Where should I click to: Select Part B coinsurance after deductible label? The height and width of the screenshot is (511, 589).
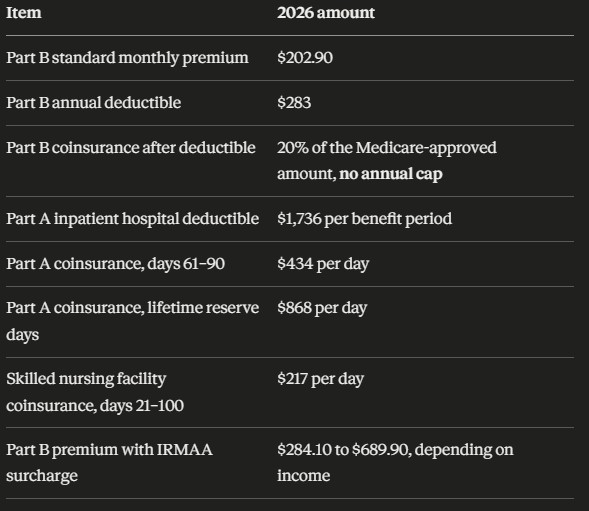point(131,148)
